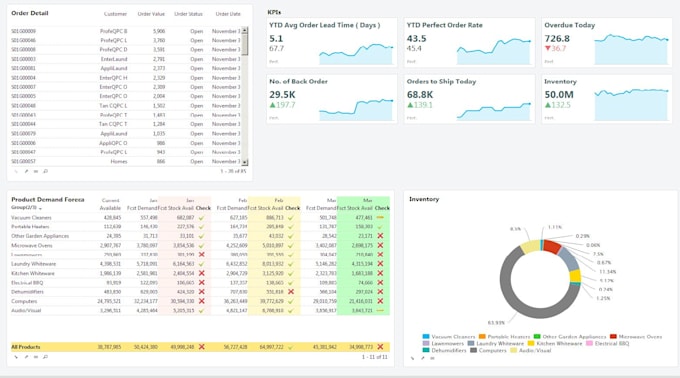Viewport: 680px width, 378px height.
Task: Click the expand arrow icon under Order Detail
Action: (16, 171)
